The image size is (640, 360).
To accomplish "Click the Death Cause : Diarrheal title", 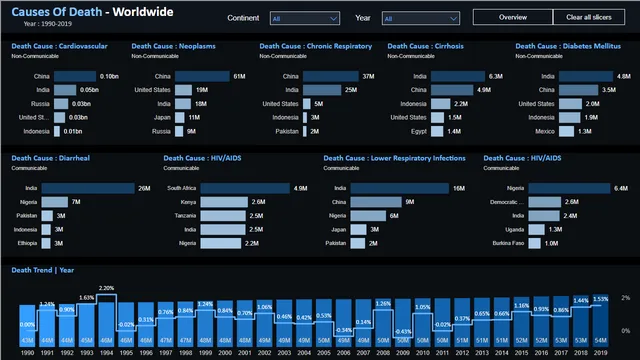I will click(x=51, y=158).
